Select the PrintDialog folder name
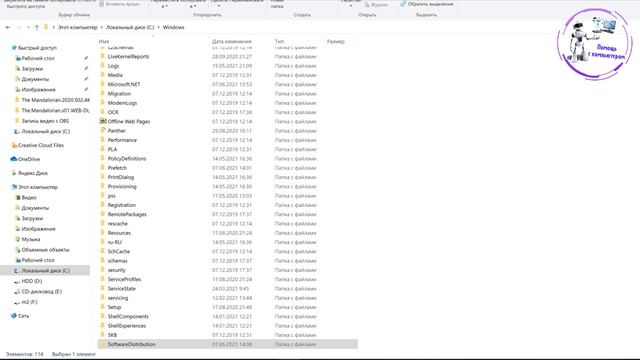Screen dimensions: 640x360 (x=120, y=177)
